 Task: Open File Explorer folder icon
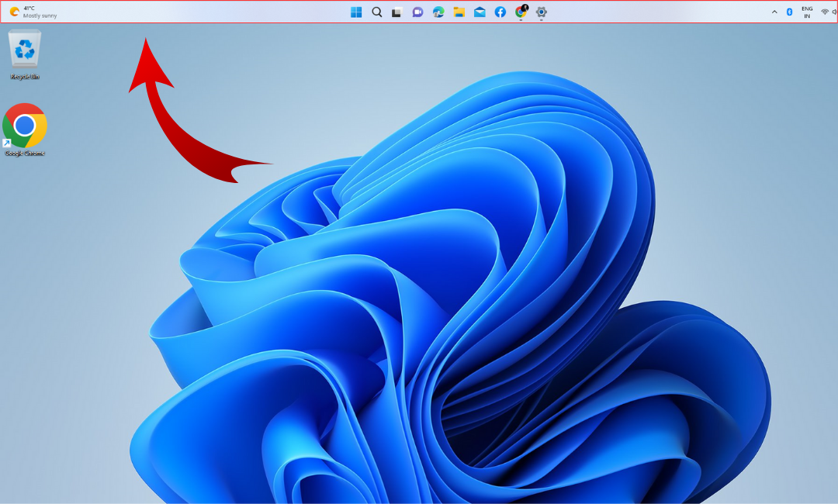(x=459, y=12)
